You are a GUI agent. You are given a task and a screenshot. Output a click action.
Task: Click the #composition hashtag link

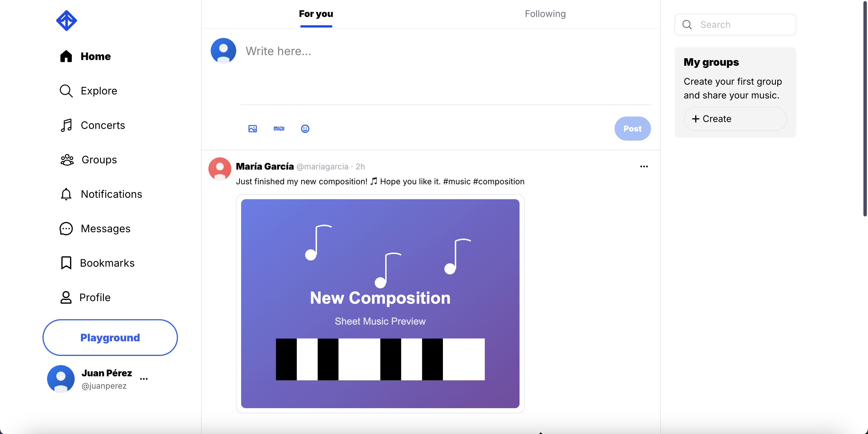point(499,182)
